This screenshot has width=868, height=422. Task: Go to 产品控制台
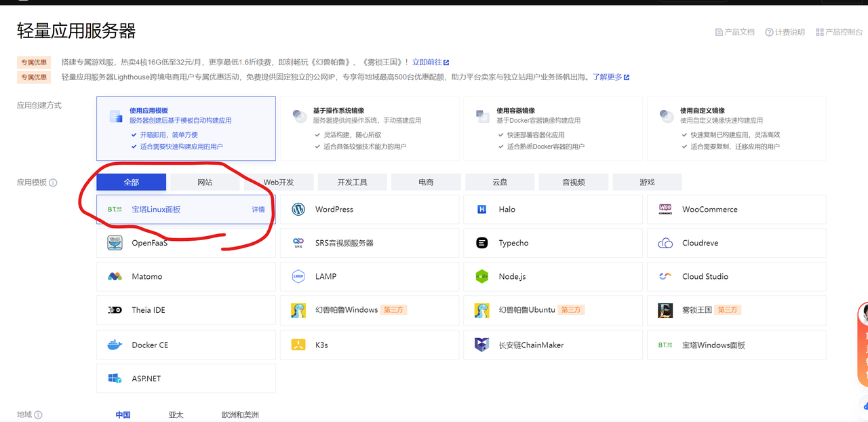[840, 32]
